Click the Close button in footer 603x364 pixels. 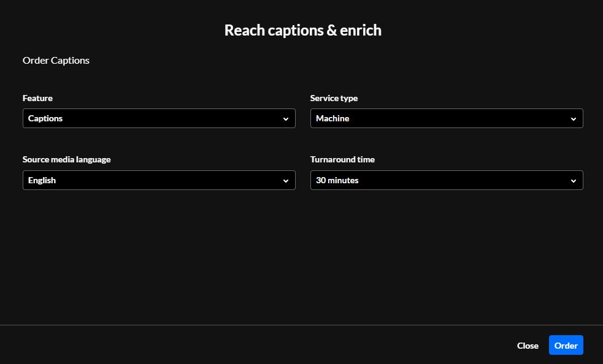click(528, 346)
